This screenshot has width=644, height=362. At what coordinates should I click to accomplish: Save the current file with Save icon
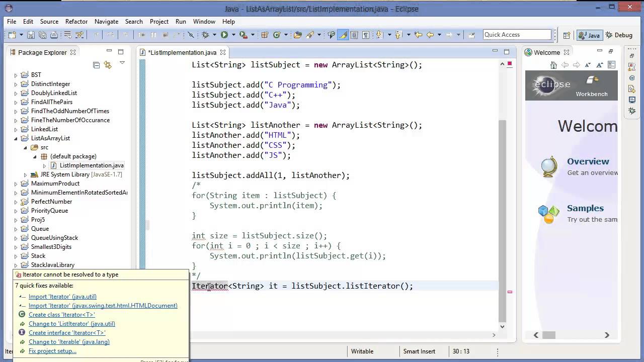[x=31, y=35]
